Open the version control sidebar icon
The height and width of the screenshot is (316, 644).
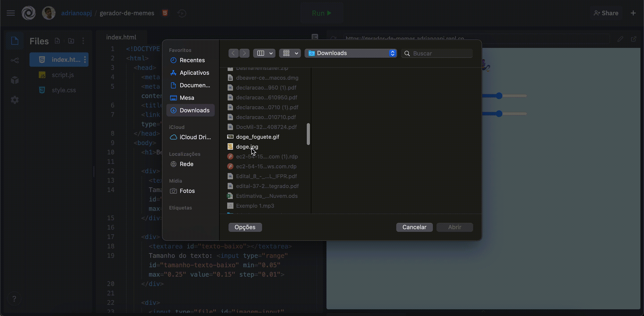[x=15, y=60]
